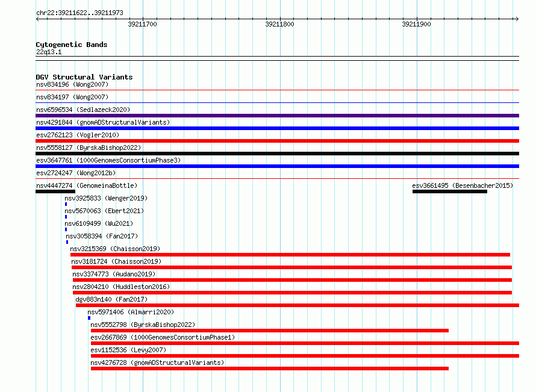536x392 pixels.
Task: Click the red bar under nsv5552798
Action: point(270,331)
